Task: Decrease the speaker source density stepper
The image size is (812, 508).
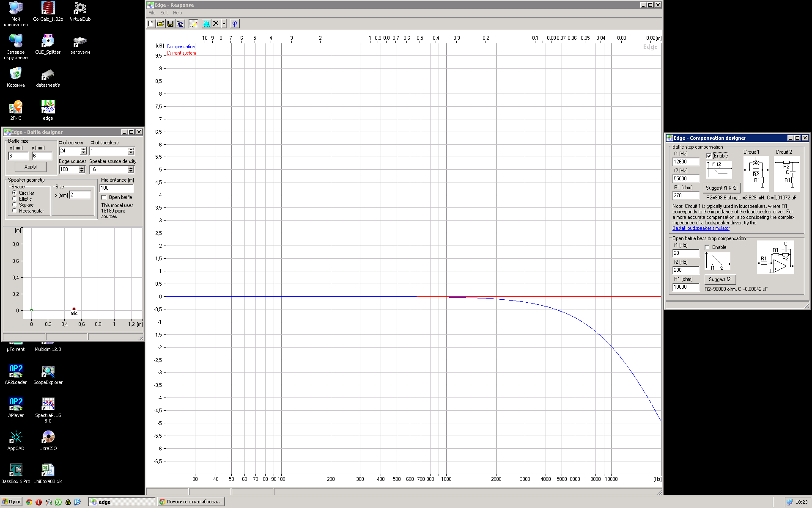Action: 131,171
